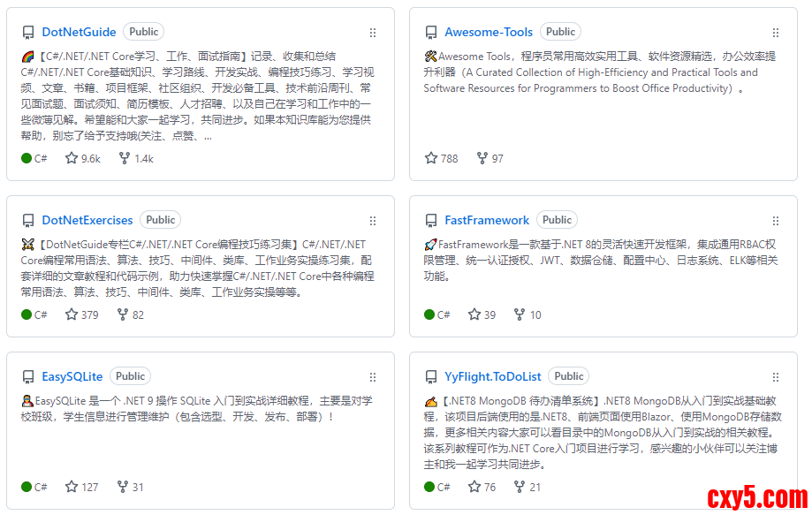This screenshot has height=515, width=812.
Task: Click the Public badge on YyFlight.ToDoList
Action: [569, 376]
